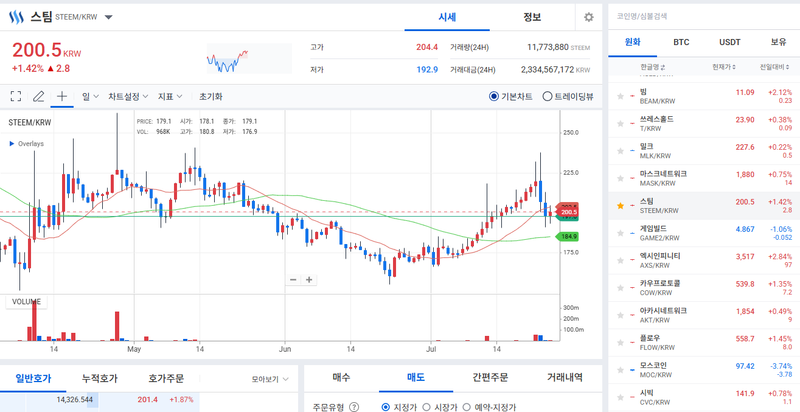This screenshot has height=412, width=800.
Task: Zoom in chart with plus button
Action: (309, 279)
